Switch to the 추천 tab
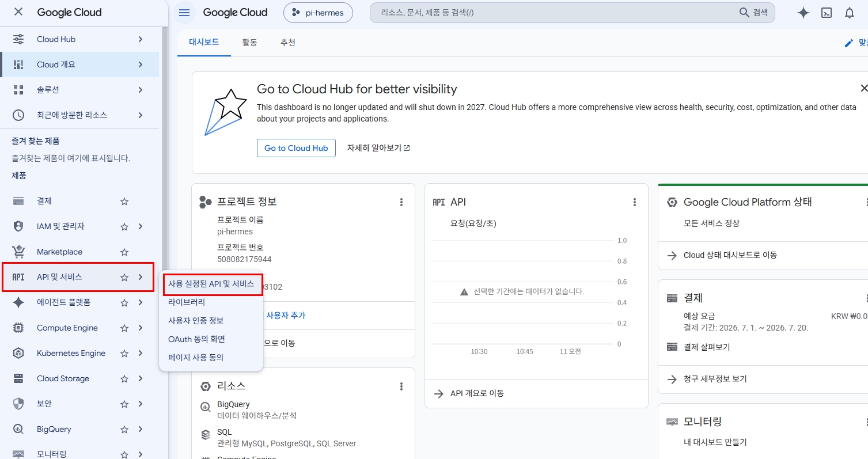The height and width of the screenshot is (459, 868). (288, 43)
